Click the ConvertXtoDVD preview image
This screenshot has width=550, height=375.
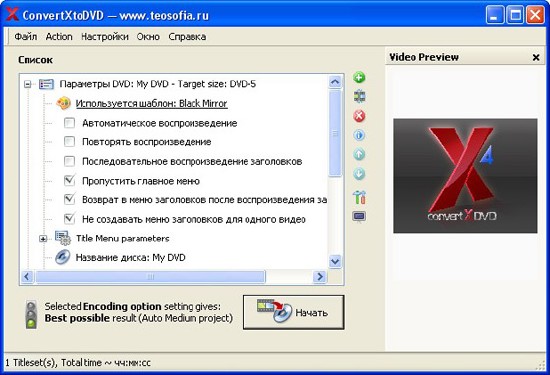(465, 176)
